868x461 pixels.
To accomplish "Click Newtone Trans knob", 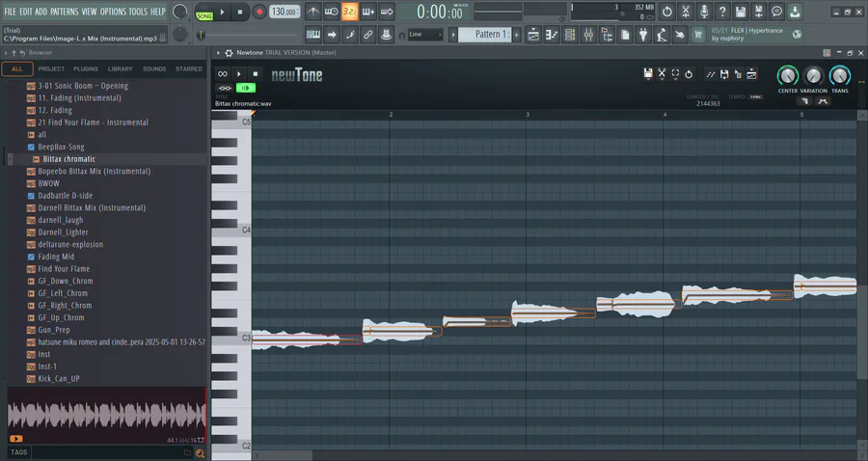I will (840, 76).
